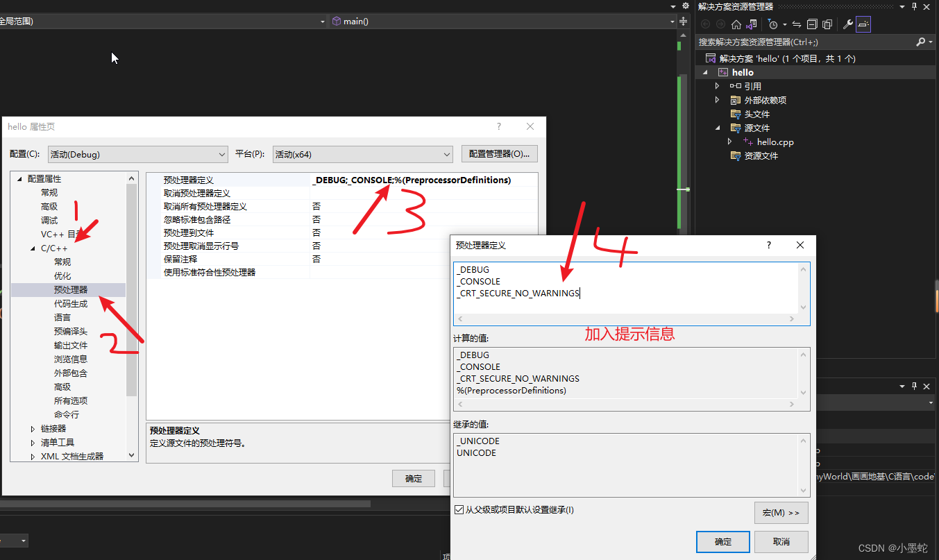This screenshot has width=939, height=560.
Task: Click the Home icon in Solution Explorer toolbar
Action: point(736,24)
